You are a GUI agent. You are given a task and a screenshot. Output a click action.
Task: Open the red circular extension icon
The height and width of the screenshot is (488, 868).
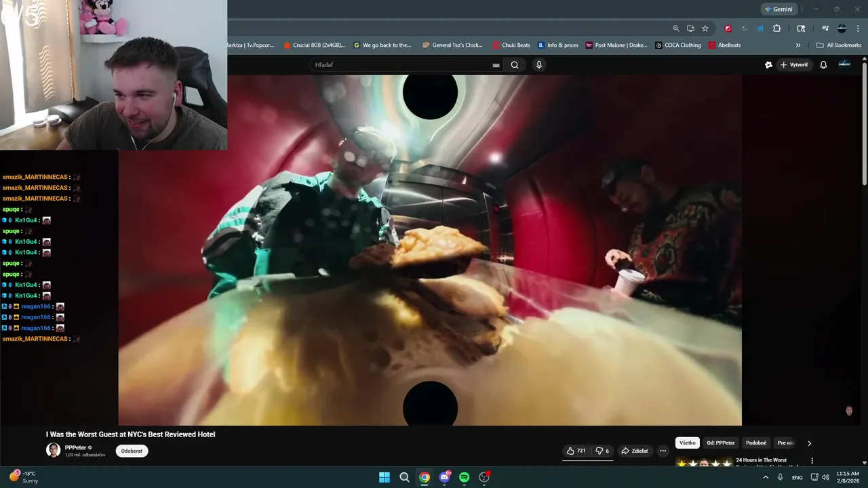coord(728,28)
